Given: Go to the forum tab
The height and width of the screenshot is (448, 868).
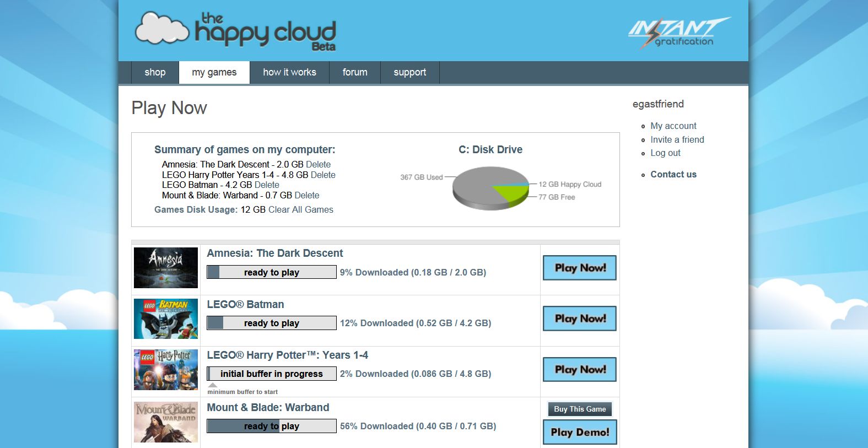Looking at the screenshot, I should tap(355, 72).
